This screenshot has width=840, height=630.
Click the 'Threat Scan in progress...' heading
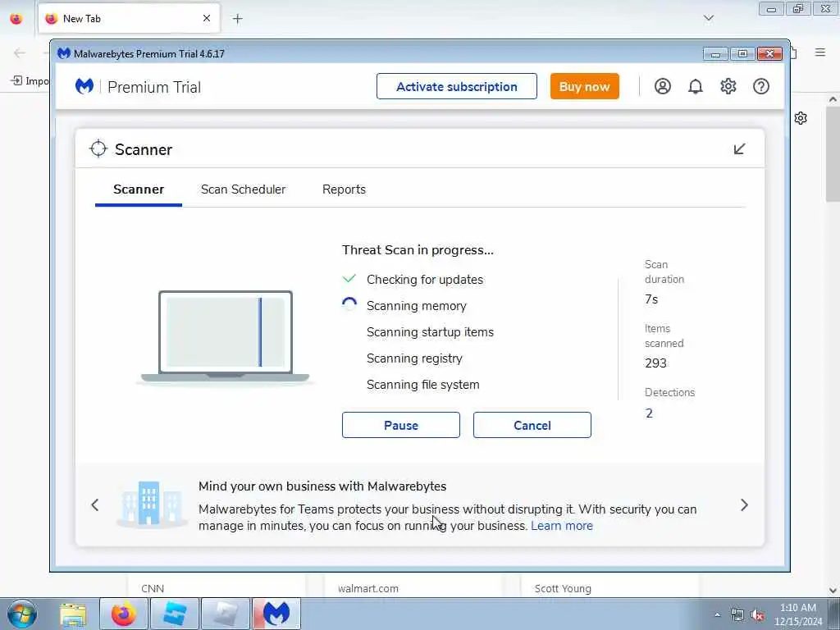(x=418, y=250)
